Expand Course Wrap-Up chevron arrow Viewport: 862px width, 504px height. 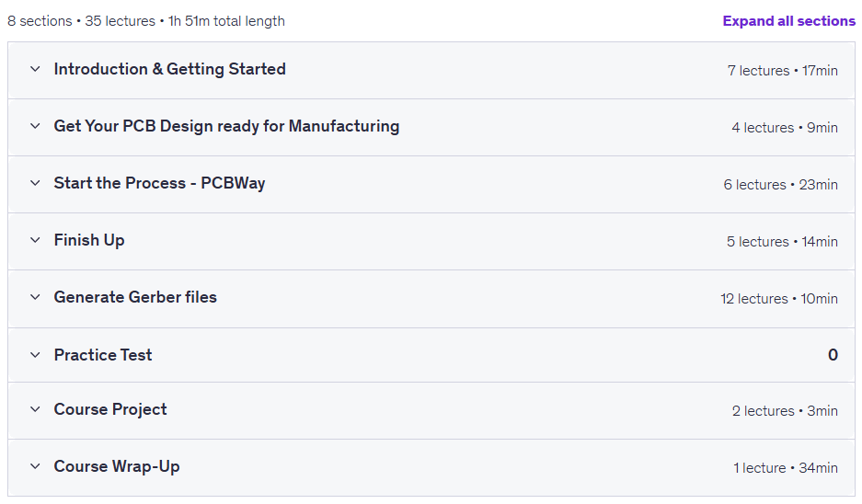(35, 466)
